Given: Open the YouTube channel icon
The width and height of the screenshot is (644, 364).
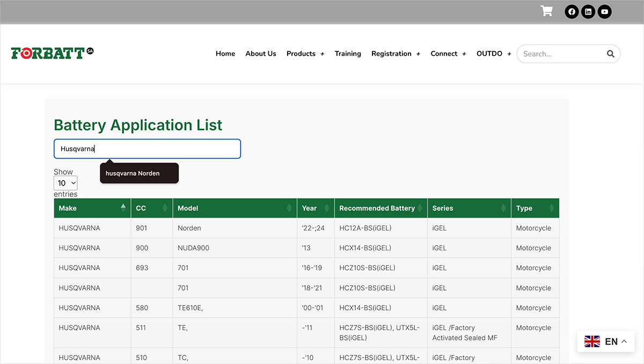Looking at the screenshot, I should pos(605,12).
